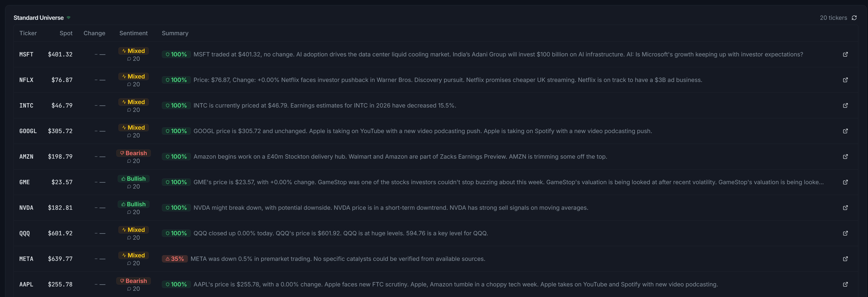
Task: Click the Ticker column header
Action: (28, 33)
